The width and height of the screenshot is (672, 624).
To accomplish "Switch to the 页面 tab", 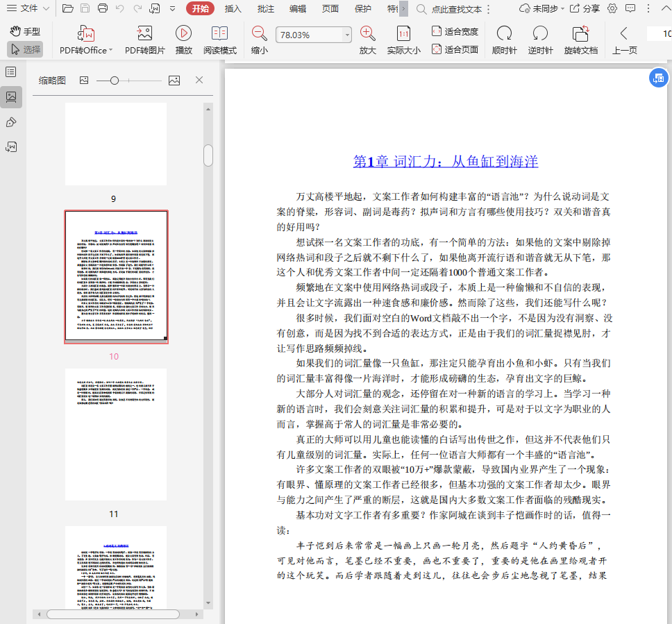I will click(x=330, y=8).
